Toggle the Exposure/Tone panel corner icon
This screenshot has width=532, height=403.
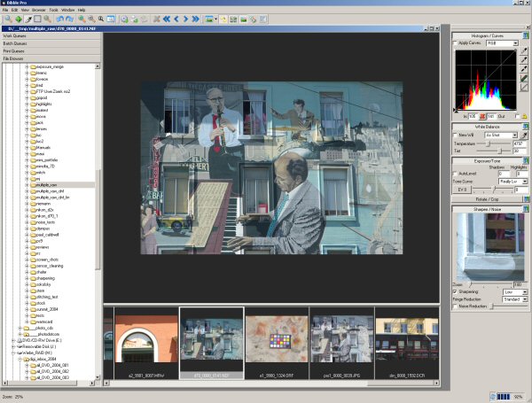pyautogui.click(x=526, y=160)
